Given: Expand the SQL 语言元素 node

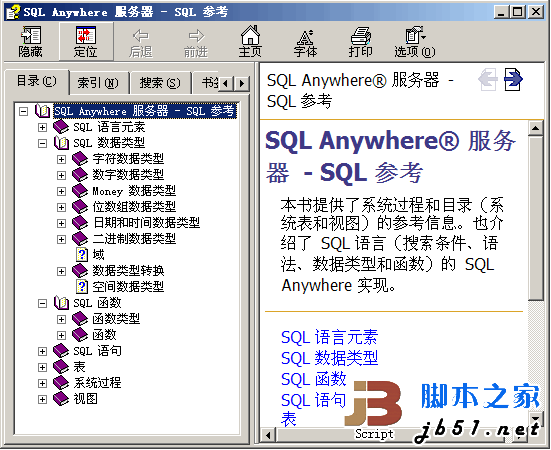Looking at the screenshot, I should point(43,127).
